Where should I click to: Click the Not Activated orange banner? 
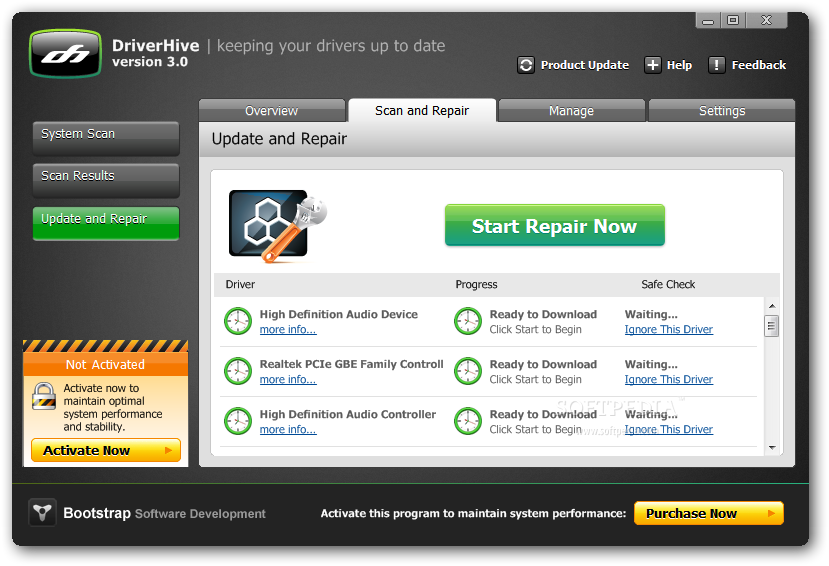click(x=106, y=365)
